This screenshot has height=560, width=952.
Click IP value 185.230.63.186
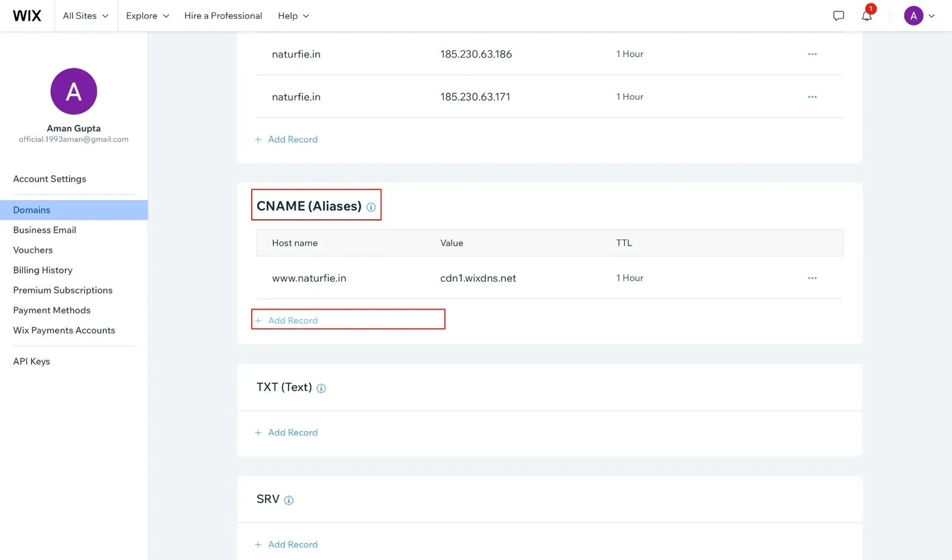(476, 54)
